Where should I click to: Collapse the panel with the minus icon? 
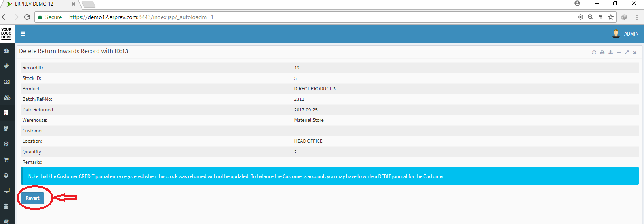click(619, 52)
